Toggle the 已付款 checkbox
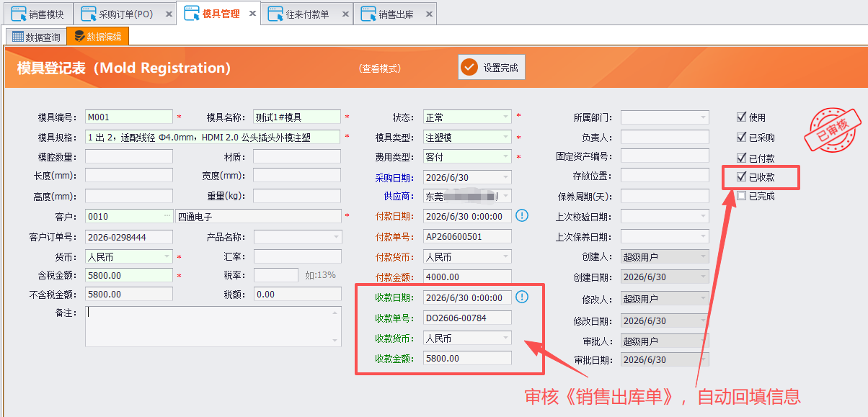The width and height of the screenshot is (868, 417). pyautogui.click(x=741, y=158)
